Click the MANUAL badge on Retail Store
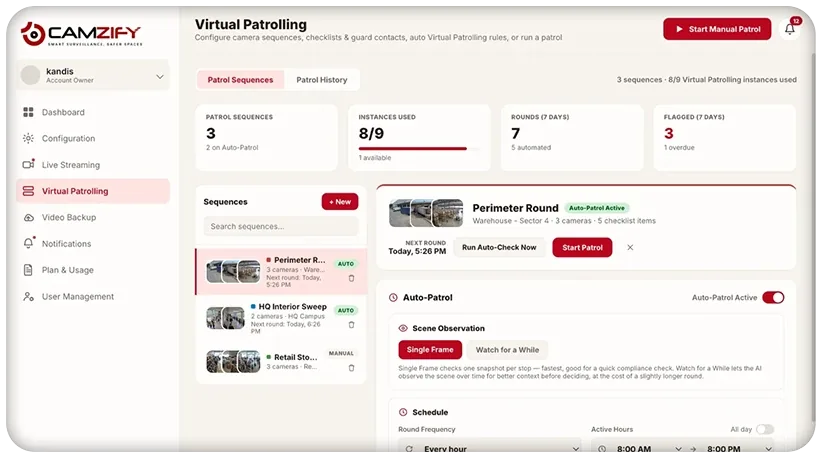 tap(341, 354)
